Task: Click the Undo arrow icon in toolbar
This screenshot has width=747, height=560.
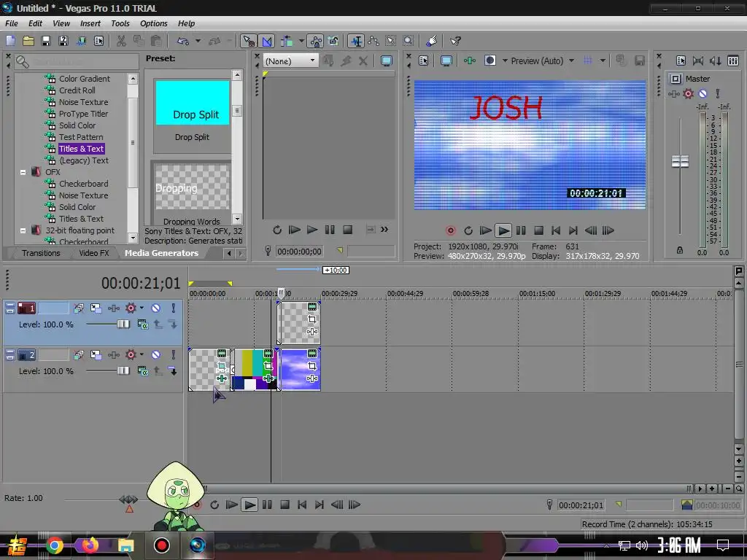Action: [x=183, y=41]
